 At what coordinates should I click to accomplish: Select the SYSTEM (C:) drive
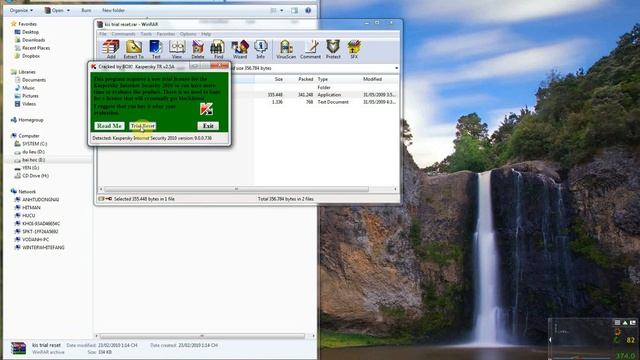click(x=31, y=144)
